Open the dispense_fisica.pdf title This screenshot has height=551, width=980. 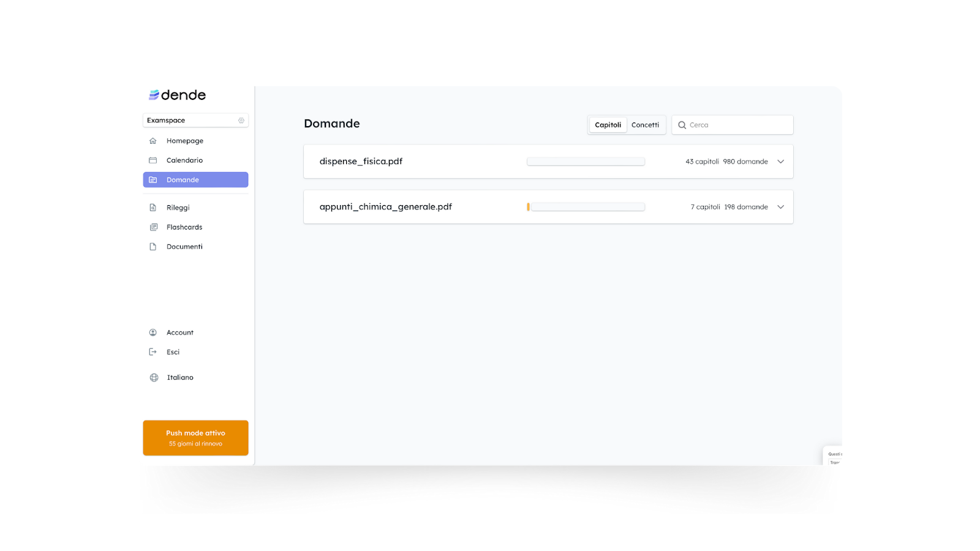[x=361, y=162]
